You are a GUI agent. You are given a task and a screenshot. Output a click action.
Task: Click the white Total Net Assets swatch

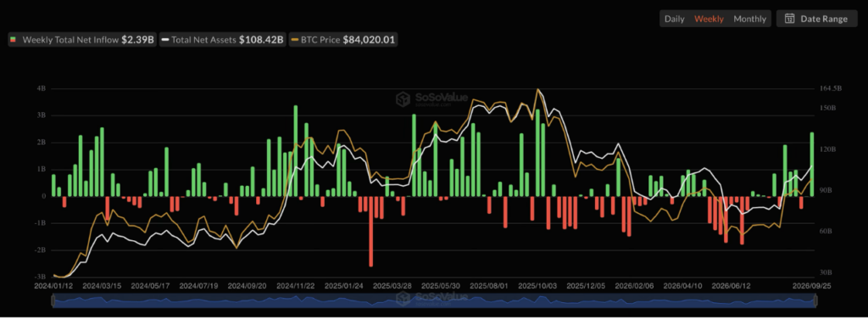pyautogui.click(x=165, y=40)
